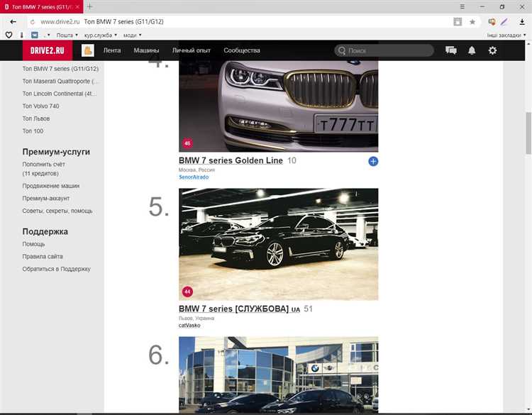Image resolution: width=532 pixels, height=415 pixels.
Task: Open sidebar link 'Топ Volvo 740'
Action: pyautogui.click(x=40, y=106)
